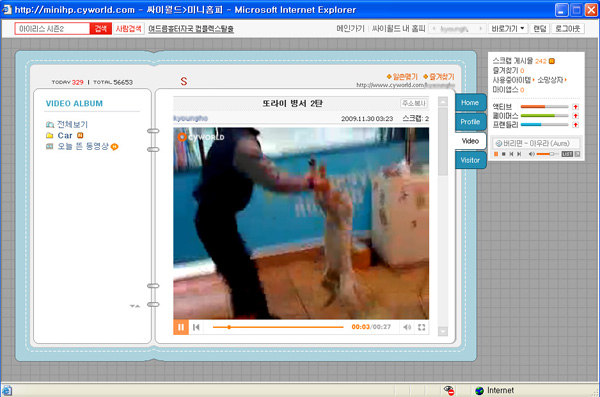Stop the background music in the BGM player
Image resolution: width=600 pixels, height=397 pixels.
tap(504, 154)
